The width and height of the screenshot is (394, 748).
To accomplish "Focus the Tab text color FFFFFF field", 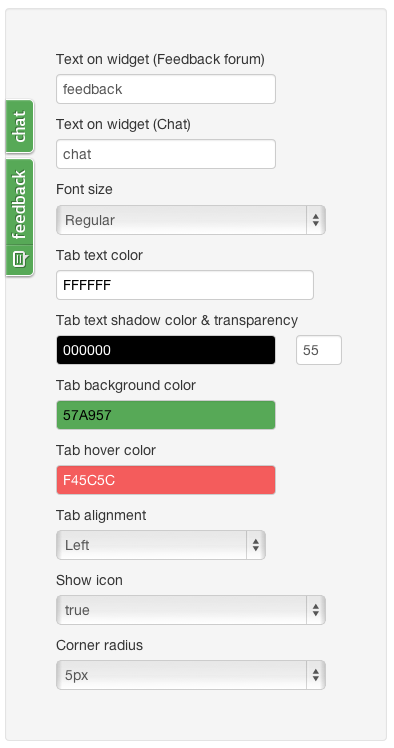I will coord(185,285).
